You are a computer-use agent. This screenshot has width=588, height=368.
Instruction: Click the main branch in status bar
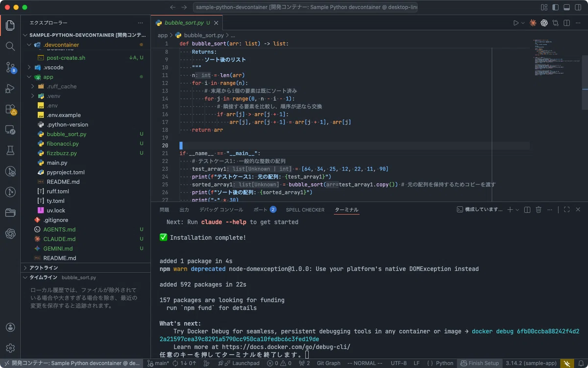click(159, 363)
